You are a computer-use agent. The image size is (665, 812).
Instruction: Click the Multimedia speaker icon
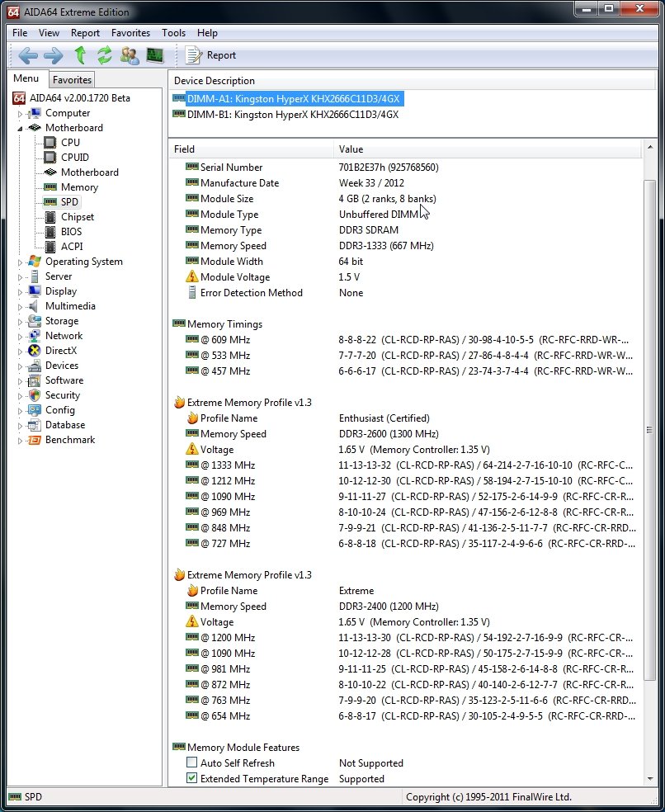pos(35,306)
